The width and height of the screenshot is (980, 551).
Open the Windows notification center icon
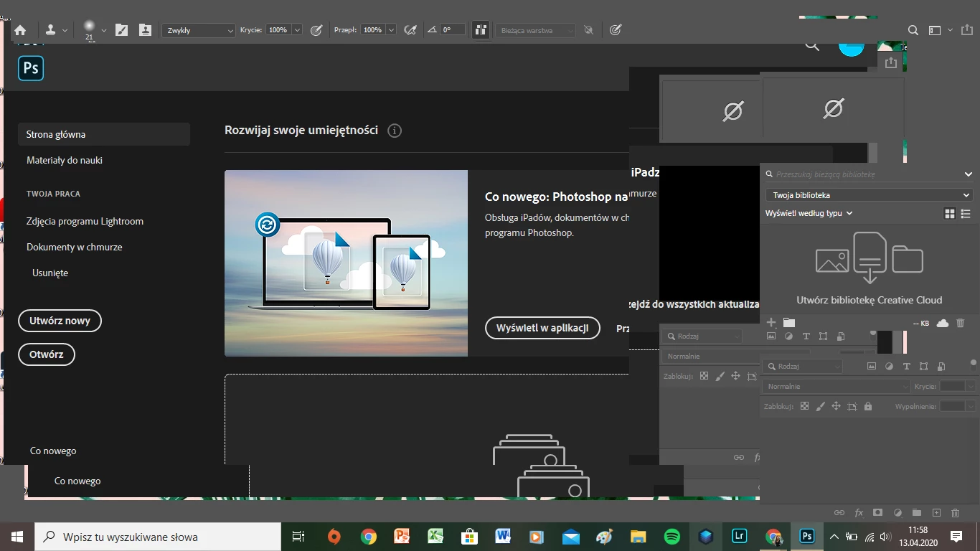point(956,537)
